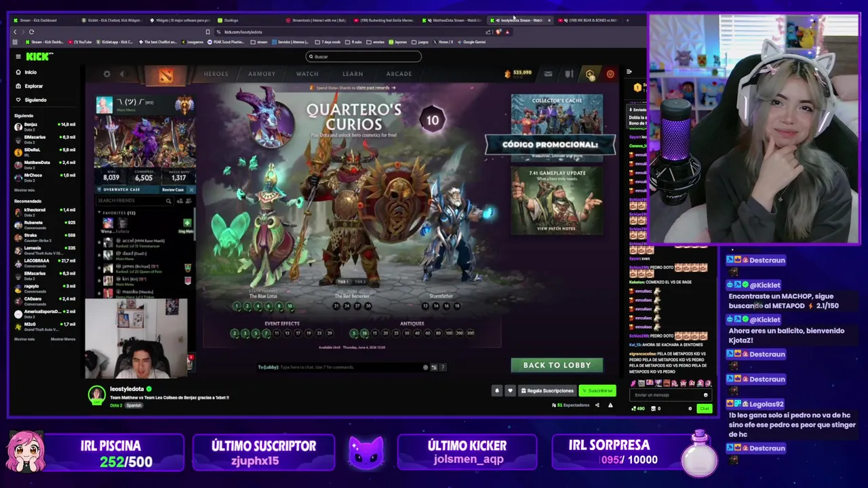
Task: Open the Dota mail envelope icon
Action: pyautogui.click(x=548, y=74)
